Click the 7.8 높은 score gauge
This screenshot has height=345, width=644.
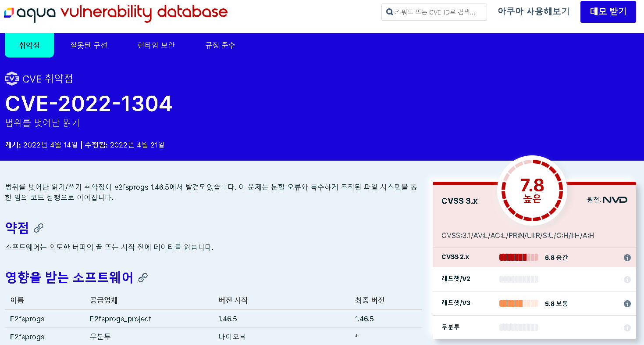532,190
